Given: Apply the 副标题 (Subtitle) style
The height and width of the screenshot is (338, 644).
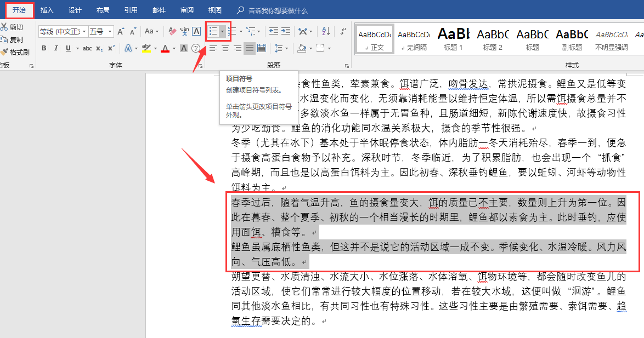Looking at the screenshot, I should [x=572, y=40].
